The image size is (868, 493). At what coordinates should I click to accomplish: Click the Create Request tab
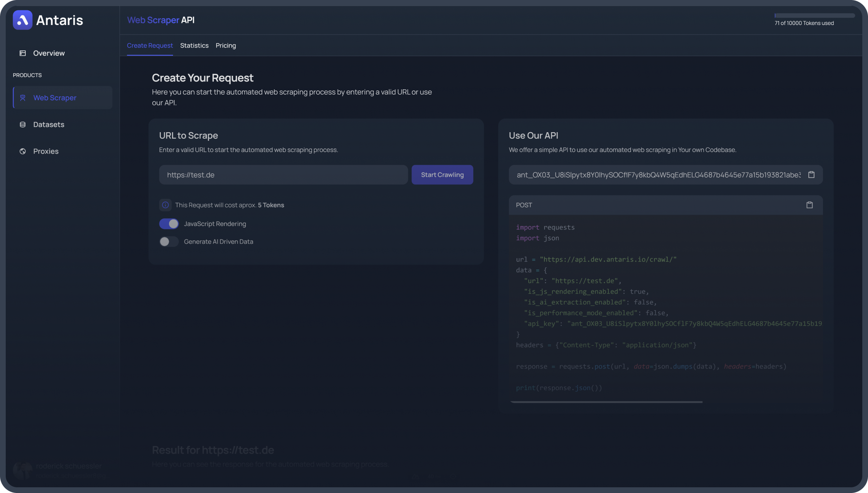(x=149, y=45)
